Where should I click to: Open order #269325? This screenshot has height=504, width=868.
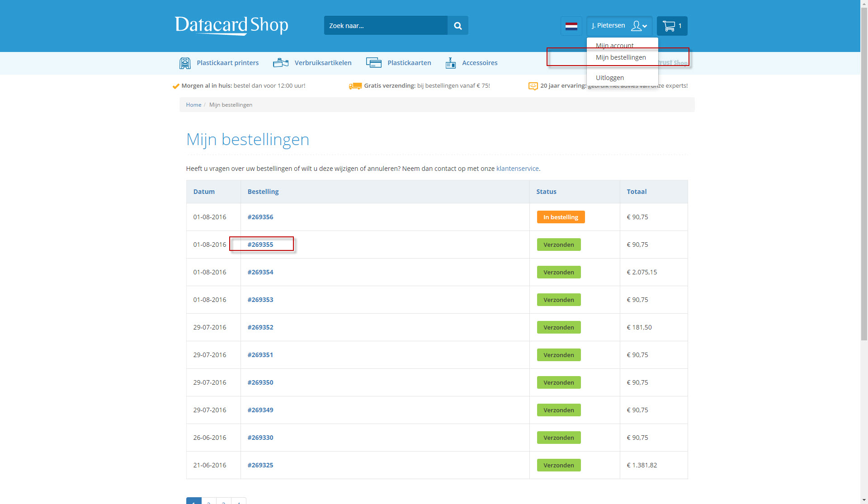tap(260, 465)
